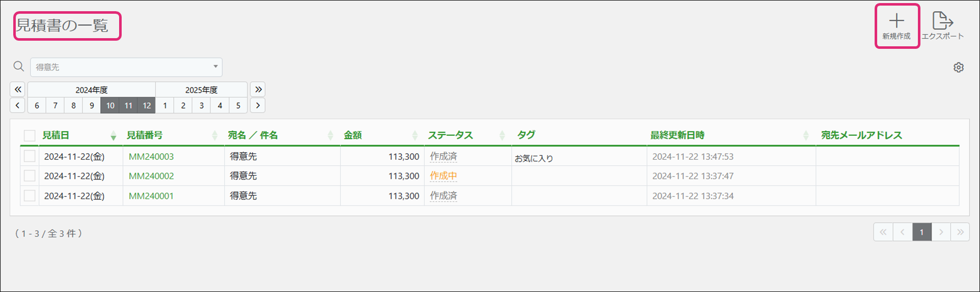980x292 pixels.
Task: Check the row checkbox for MM240003
Action: click(x=30, y=156)
